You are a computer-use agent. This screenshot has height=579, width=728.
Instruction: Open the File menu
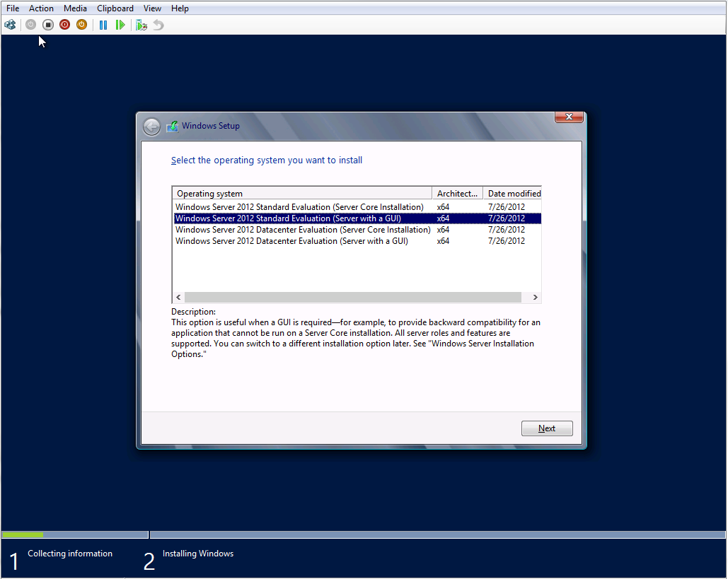[13, 8]
